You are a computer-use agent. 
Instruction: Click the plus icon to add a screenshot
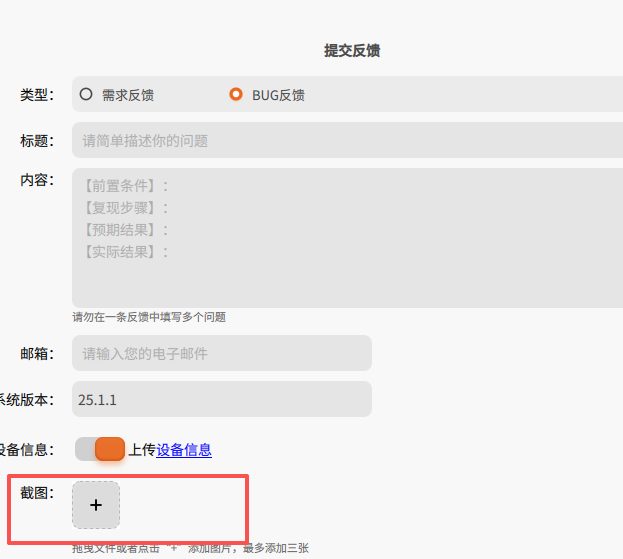pos(96,505)
